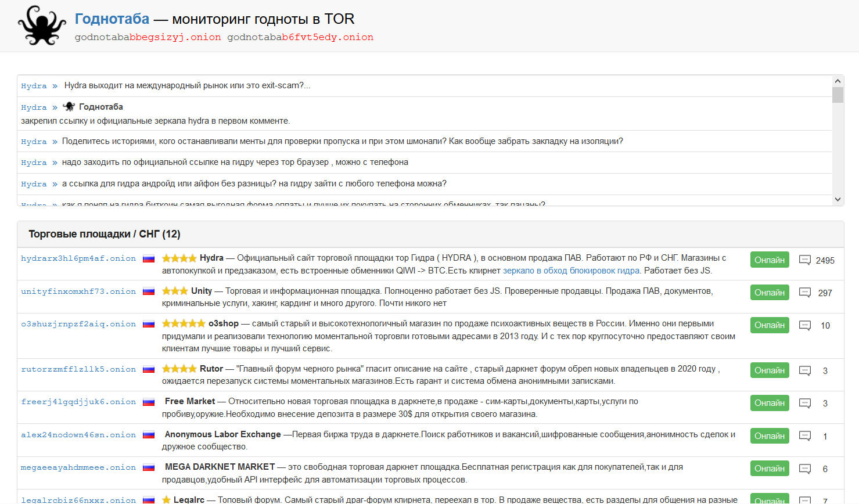Click the comment count 10 in the o3shop row

tap(825, 326)
